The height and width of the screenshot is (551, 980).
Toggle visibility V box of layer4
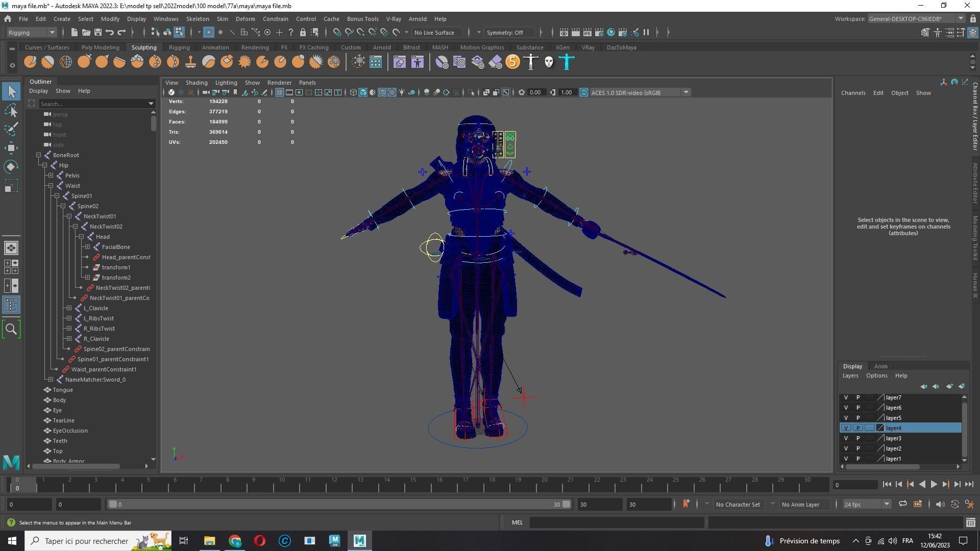[846, 428]
